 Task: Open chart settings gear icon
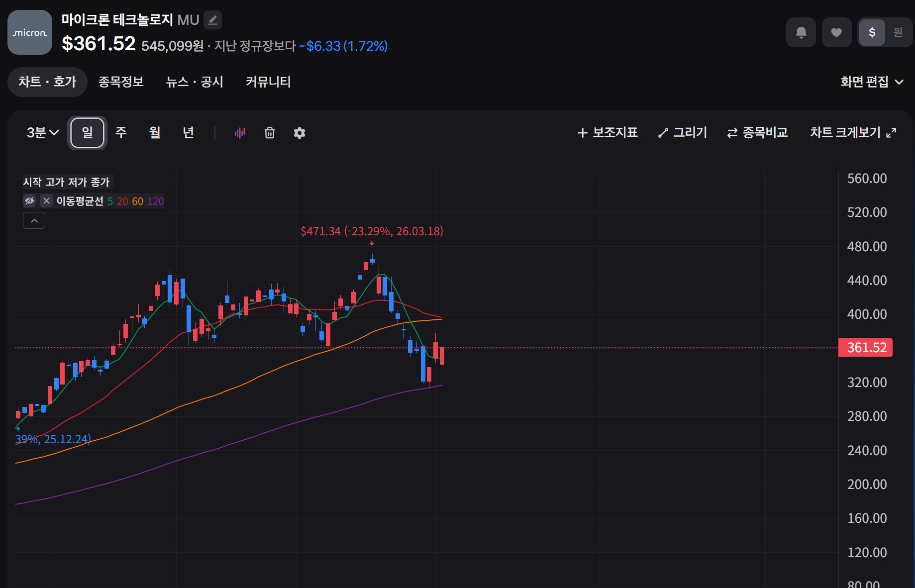click(x=300, y=133)
